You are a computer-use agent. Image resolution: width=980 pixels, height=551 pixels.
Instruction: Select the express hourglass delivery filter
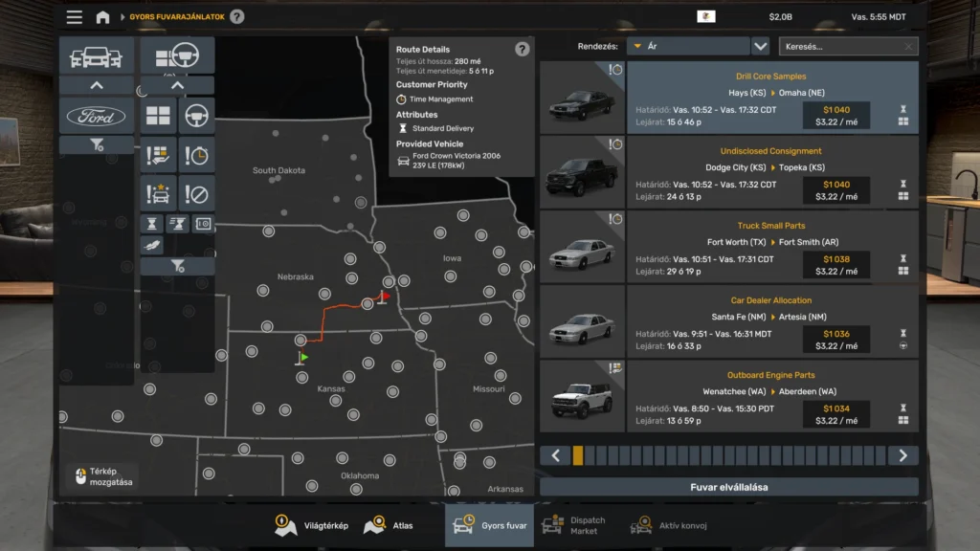coord(177,224)
